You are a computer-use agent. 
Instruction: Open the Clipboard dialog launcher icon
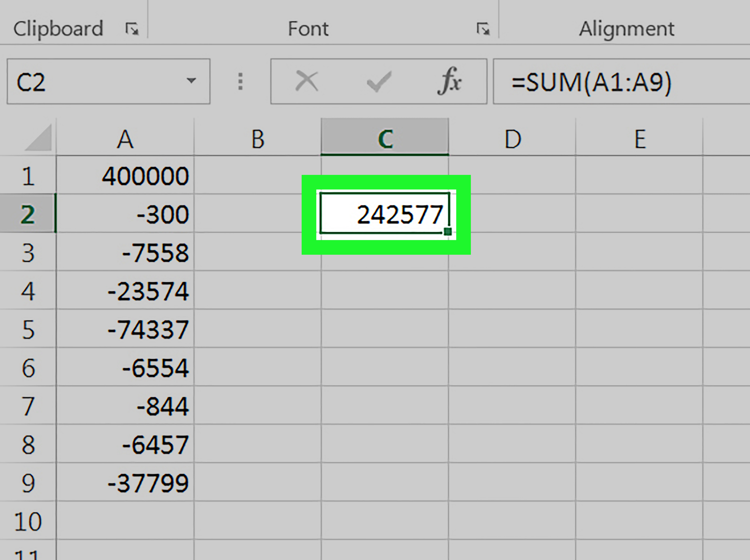point(132,29)
